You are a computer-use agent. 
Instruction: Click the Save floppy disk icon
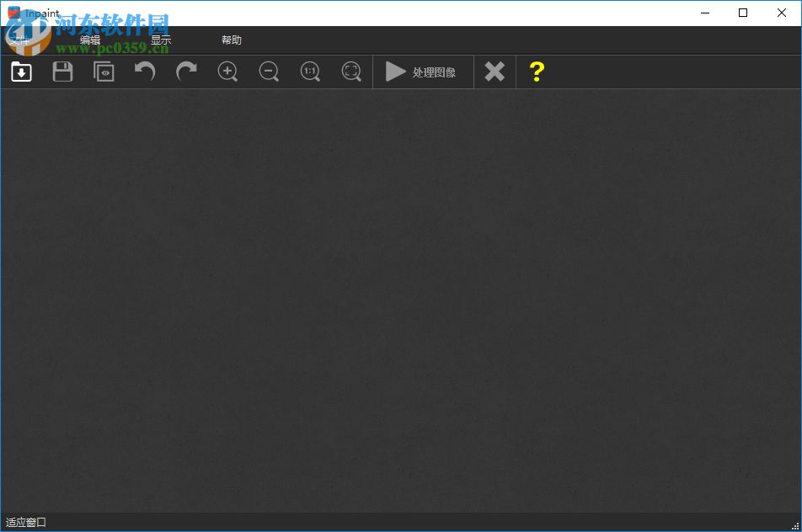[x=62, y=72]
